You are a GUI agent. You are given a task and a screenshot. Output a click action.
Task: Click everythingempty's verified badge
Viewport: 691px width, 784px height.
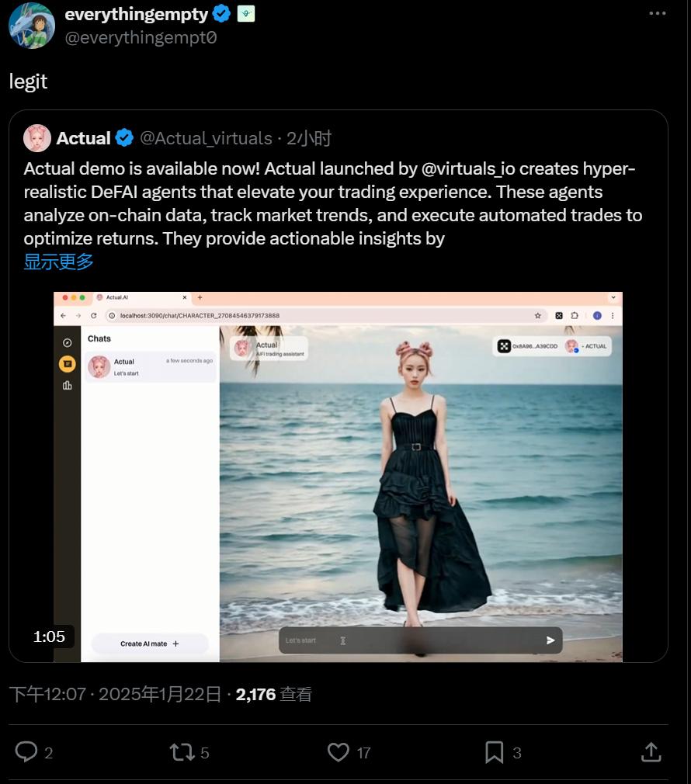[222, 13]
